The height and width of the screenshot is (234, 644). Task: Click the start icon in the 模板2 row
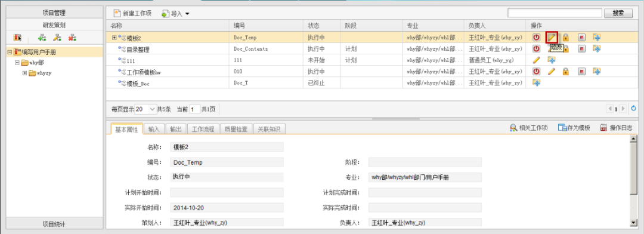pos(537,38)
